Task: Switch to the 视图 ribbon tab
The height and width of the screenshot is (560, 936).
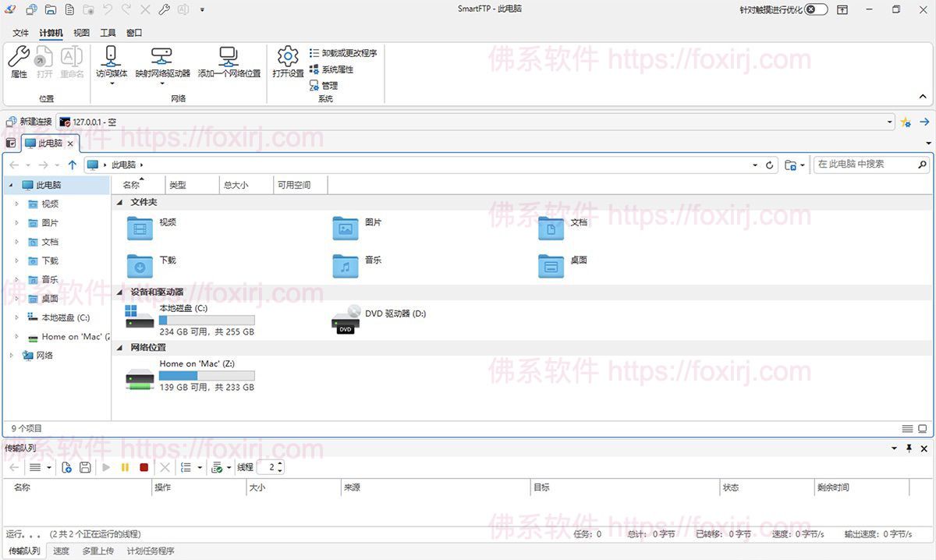Action: pos(80,33)
